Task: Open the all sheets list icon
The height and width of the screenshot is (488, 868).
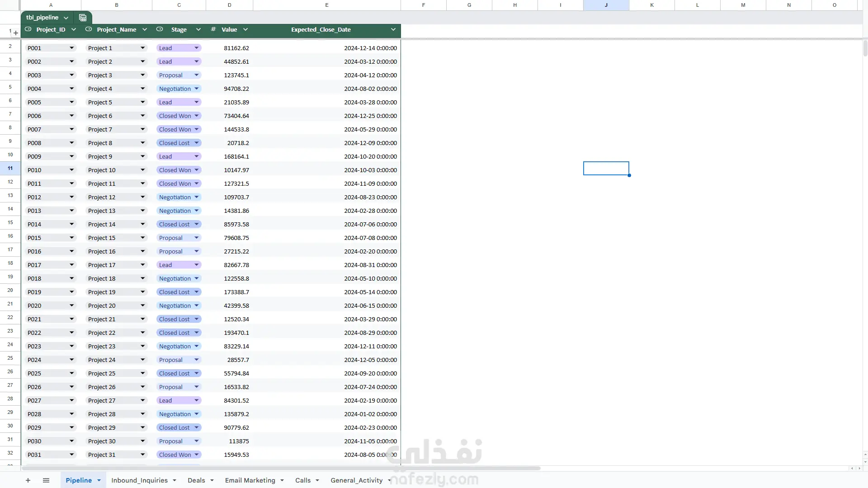Action: (46, 480)
